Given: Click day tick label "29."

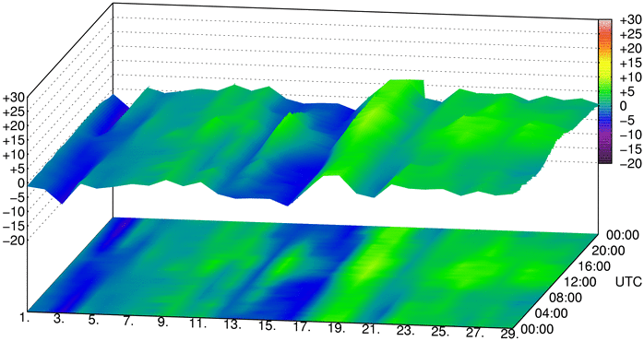Looking at the screenshot, I should coord(509,334).
